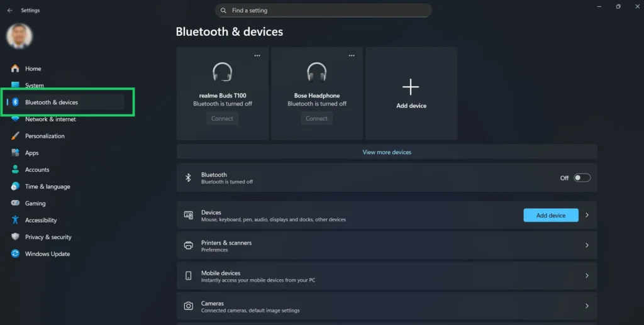Click the Mobile devices row title
The height and width of the screenshot is (325, 644).
[221, 273]
